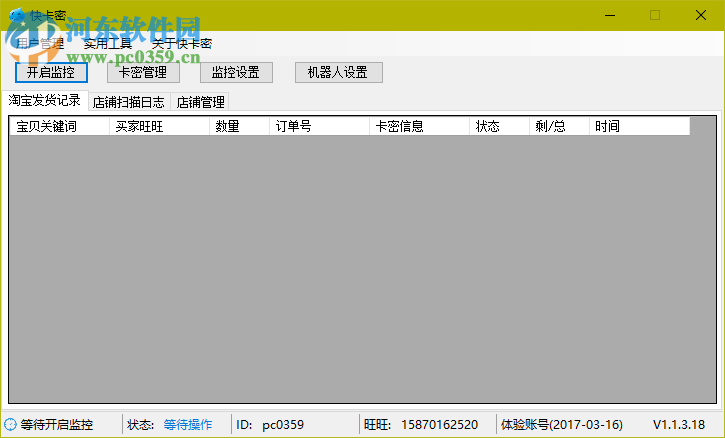Viewport: 725px width, 438px height.
Task: Click the 状态 column header
Action: tap(499, 126)
